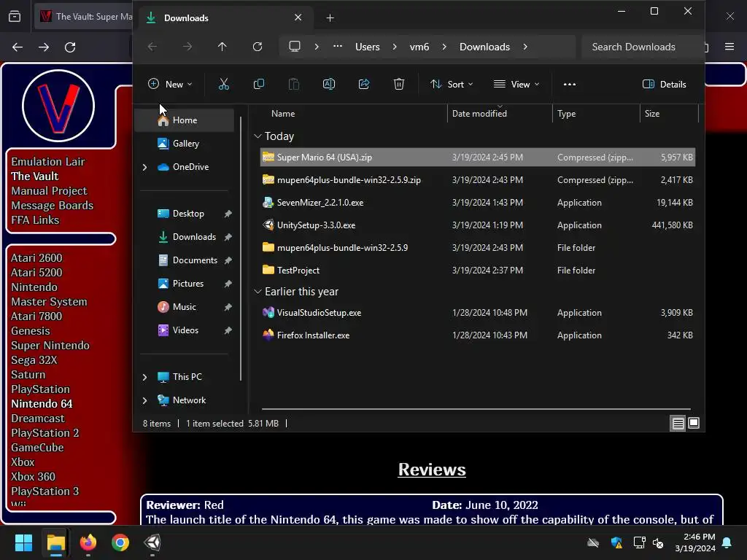Screen dimensions: 747x560
Task: Click the navigation pane vertical scrollbar
Action: tap(241, 249)
